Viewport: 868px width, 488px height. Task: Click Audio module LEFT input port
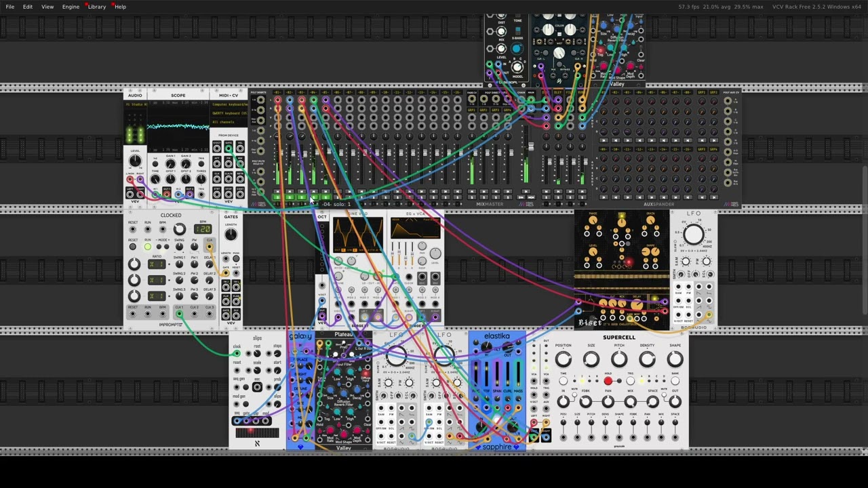pyautogui.click(x=130, y=195)
